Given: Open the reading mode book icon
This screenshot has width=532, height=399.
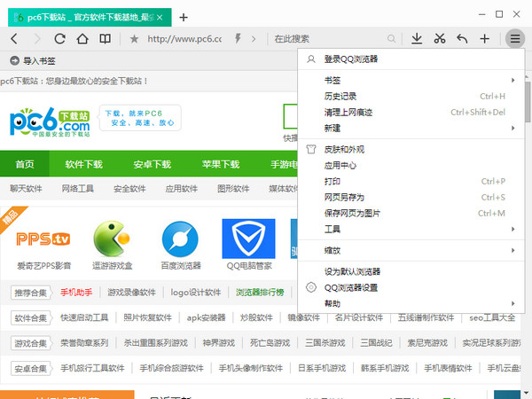Looking at the screenshot, I should tap(105, 39).
